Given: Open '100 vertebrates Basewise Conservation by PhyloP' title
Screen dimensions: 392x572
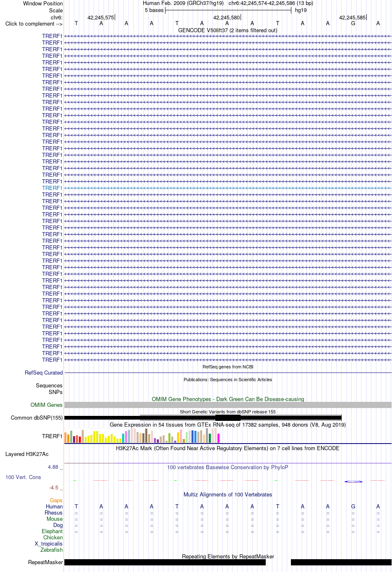Looking at the screenshot, I should tap(228, 467).
